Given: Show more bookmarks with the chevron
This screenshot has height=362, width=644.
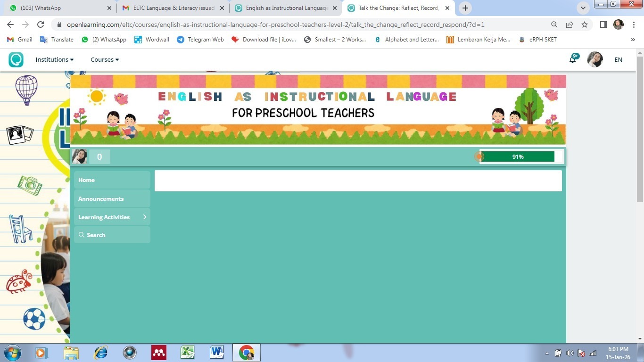Looking at the screenshot, I should click(x=633, y=40).
